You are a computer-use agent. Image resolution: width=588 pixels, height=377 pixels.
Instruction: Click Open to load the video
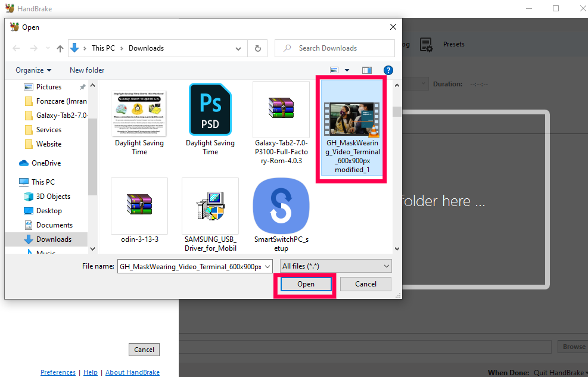306,284
